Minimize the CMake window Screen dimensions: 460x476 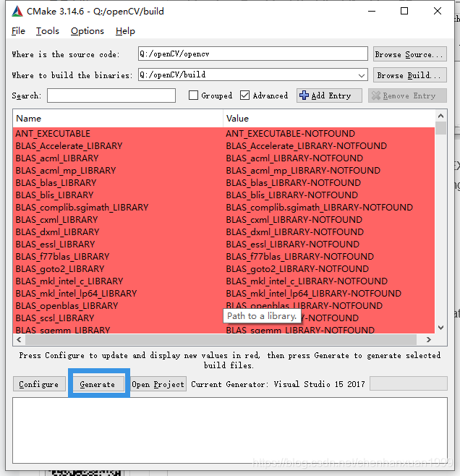(x=372, y=12)
